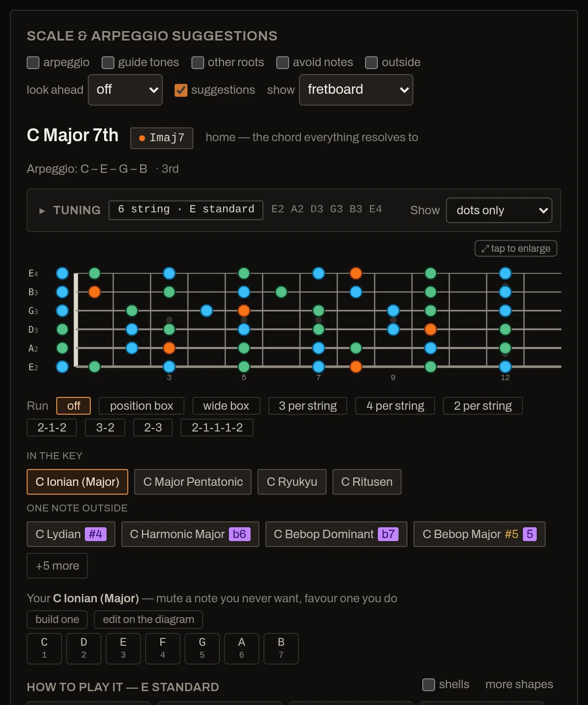Toggle note C scale degree 1
Viewport: 588px width, 705px height.
point(44,649)
